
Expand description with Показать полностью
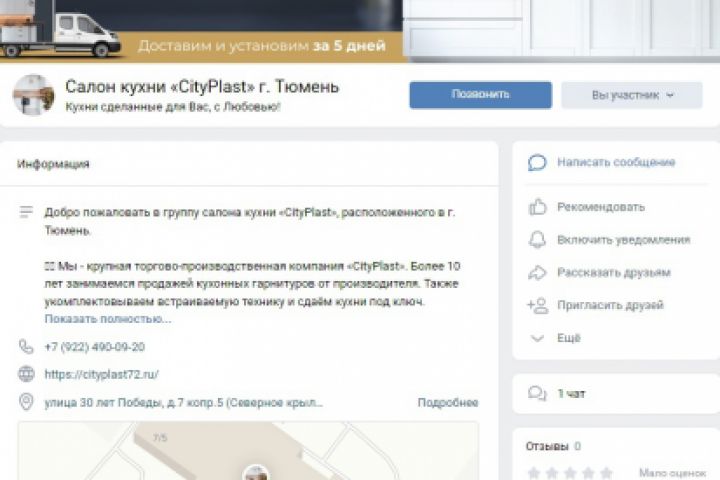pos(108,319)
